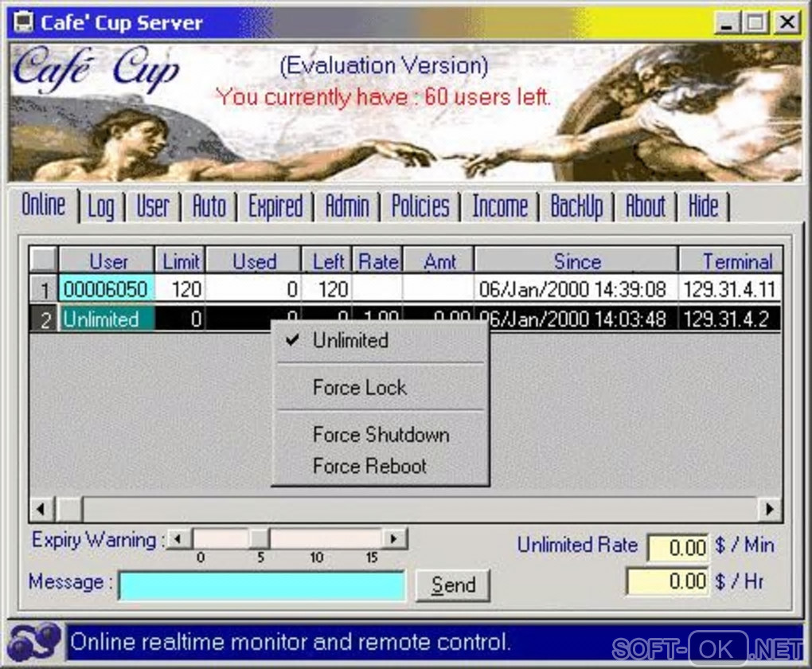Click the Limit cell showing 120
The width and height of the screenshot is (812, 669).
180,288
